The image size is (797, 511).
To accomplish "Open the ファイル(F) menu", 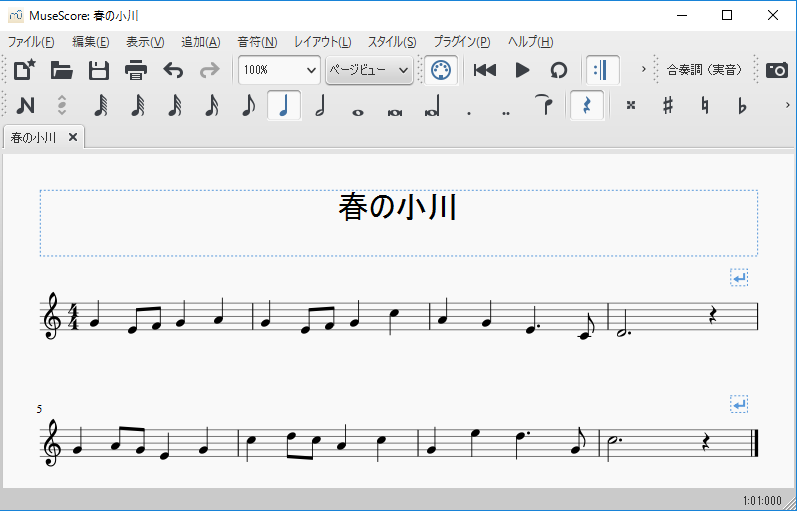I will (31, 42).
